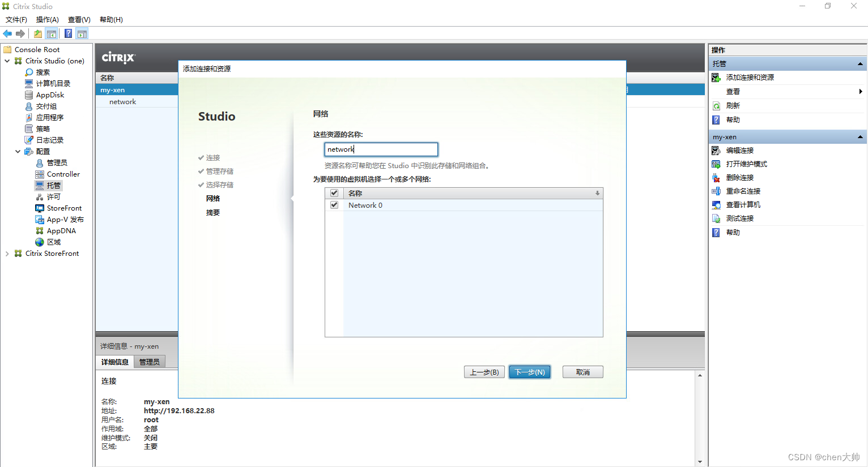This screenshot has width=868, height=467.
Task: Collapse the my-xen actions section
Action: pos(860,137)
